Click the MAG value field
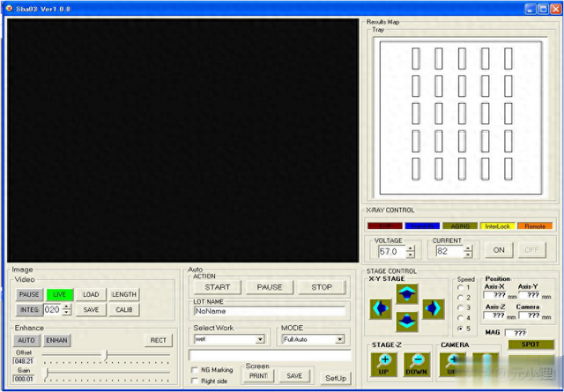 (516, 333)
